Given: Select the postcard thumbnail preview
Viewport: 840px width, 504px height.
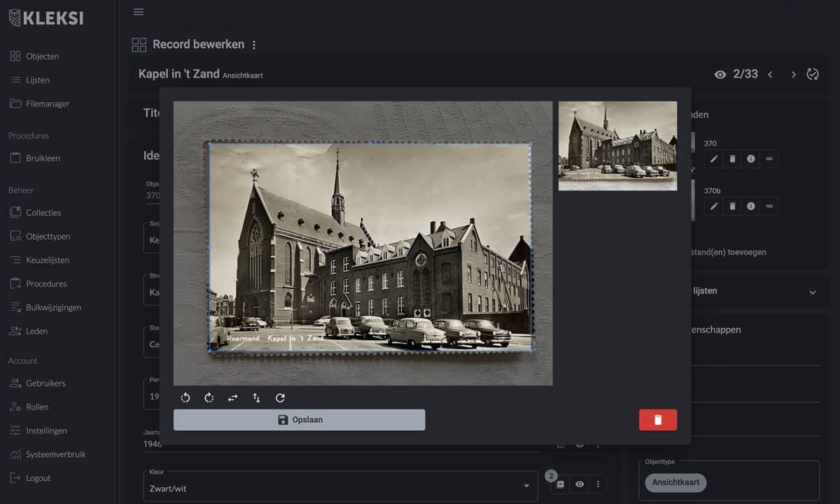Looking at the screenshot, I should (617, 146).
